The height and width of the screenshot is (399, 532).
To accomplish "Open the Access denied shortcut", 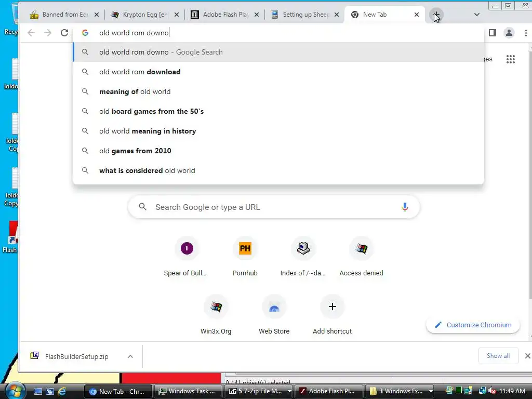I will click(x=362, y=257).
